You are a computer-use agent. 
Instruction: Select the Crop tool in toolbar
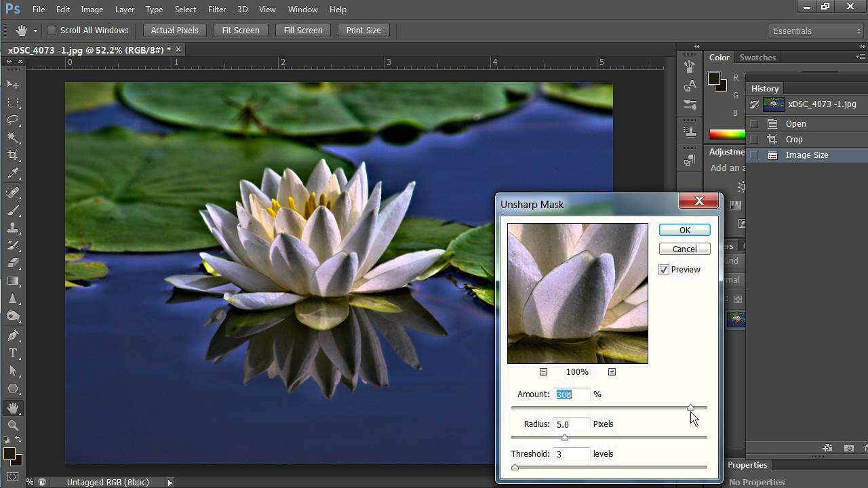13,155
